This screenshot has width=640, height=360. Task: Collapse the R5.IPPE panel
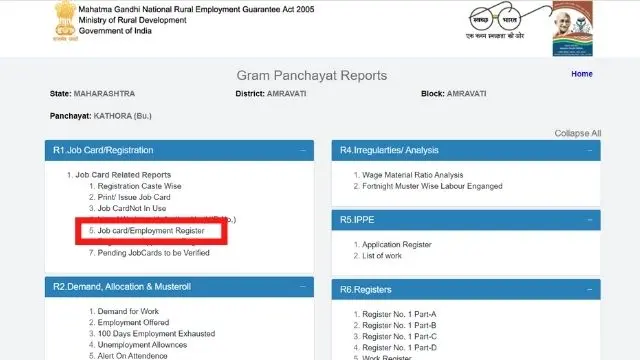point(589,220)
